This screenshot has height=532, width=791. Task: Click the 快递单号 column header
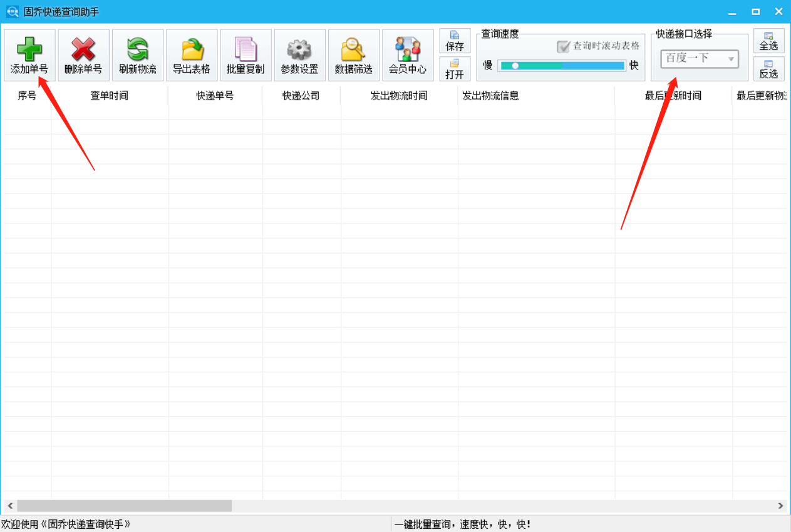point(215,96)
